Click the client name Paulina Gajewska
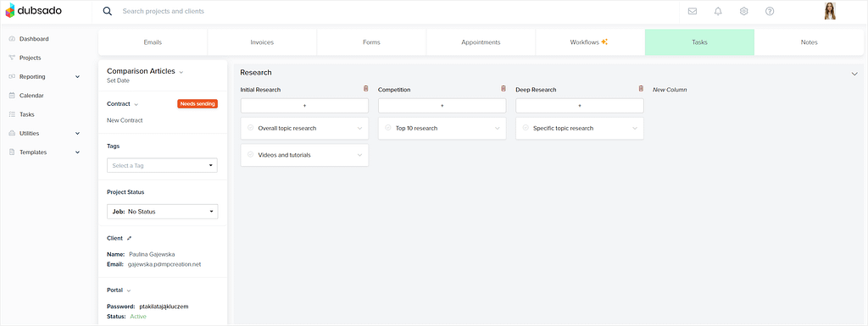 (x=152, y=254)
